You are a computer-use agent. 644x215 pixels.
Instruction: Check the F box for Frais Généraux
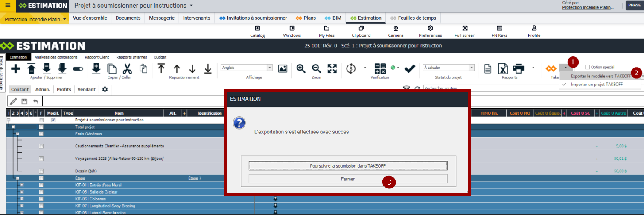[x=41, y=134]
